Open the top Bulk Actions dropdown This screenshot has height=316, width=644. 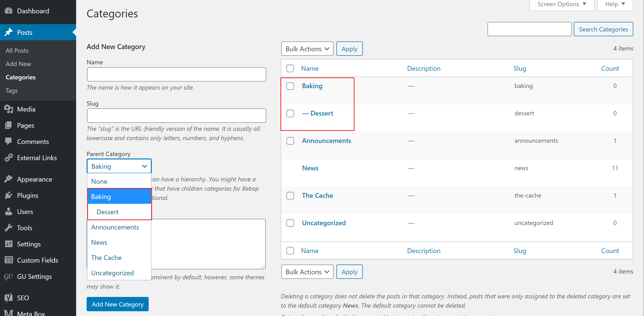click(x=307, y=49)
